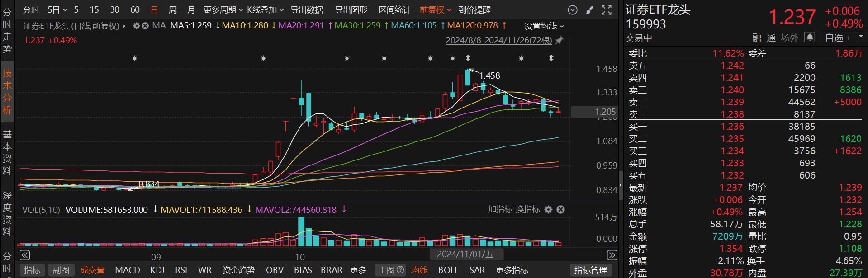Viewport: 868px width, 278px height.
Task: Open 到价提醒 price alert
Action: (x=474, y=10)
